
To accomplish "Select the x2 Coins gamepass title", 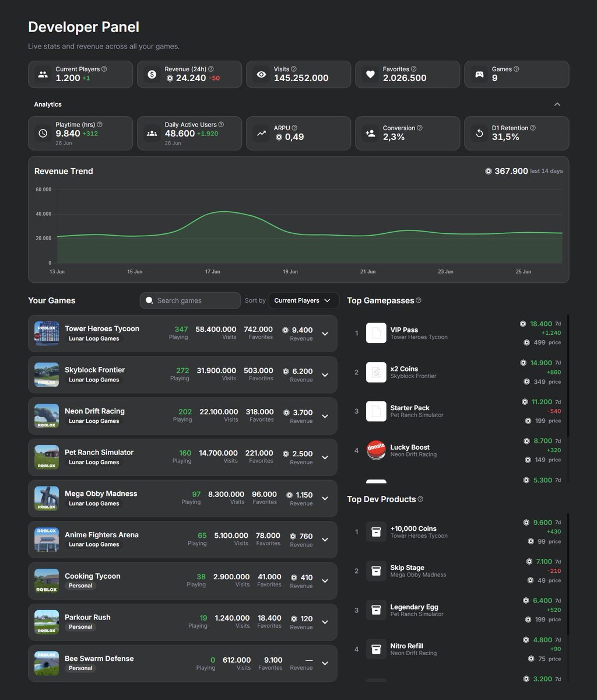I will [x=404, y=369].
